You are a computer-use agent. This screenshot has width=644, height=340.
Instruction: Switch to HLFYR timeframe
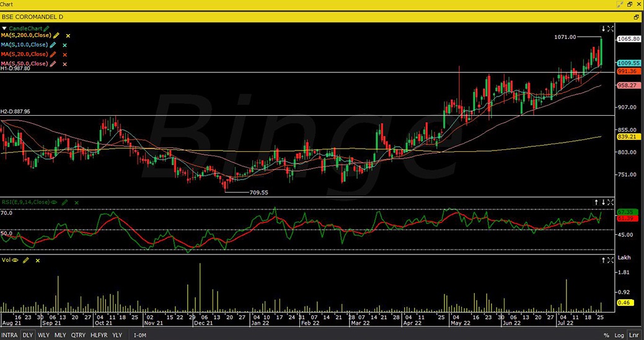pos(99,335)
